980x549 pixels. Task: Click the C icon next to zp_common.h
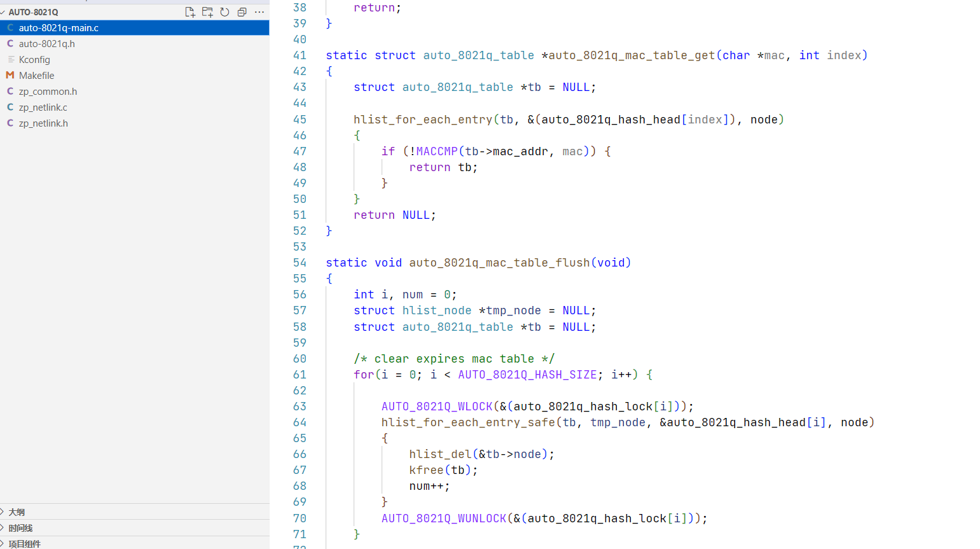pyautogui.click(x=10, y=92)
